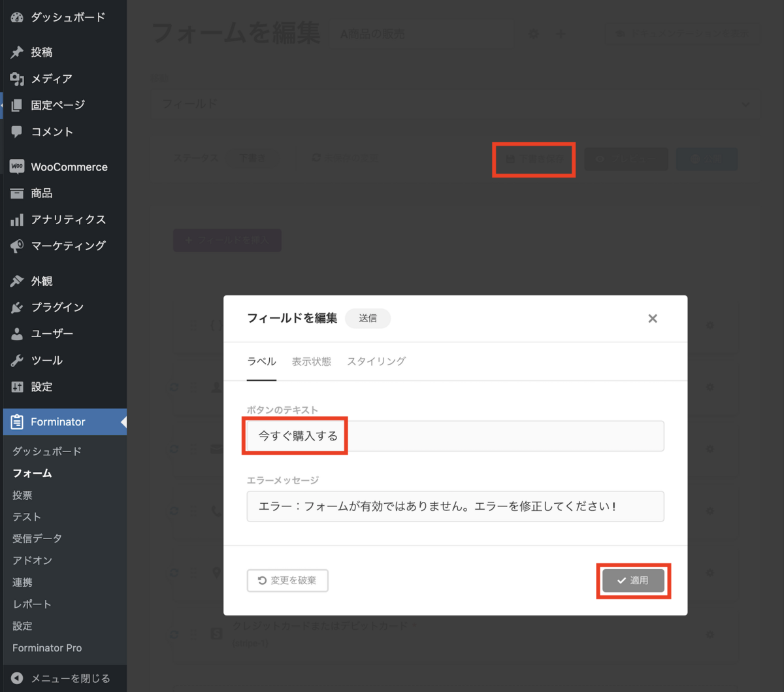This screenshot has height=692, width=784.
Task: Click the gear icon next to the form title
Action: point(533,33)
